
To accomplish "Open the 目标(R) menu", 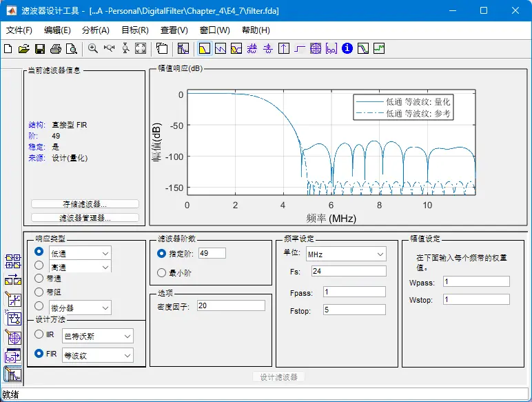I will click(x=135, y=30).
